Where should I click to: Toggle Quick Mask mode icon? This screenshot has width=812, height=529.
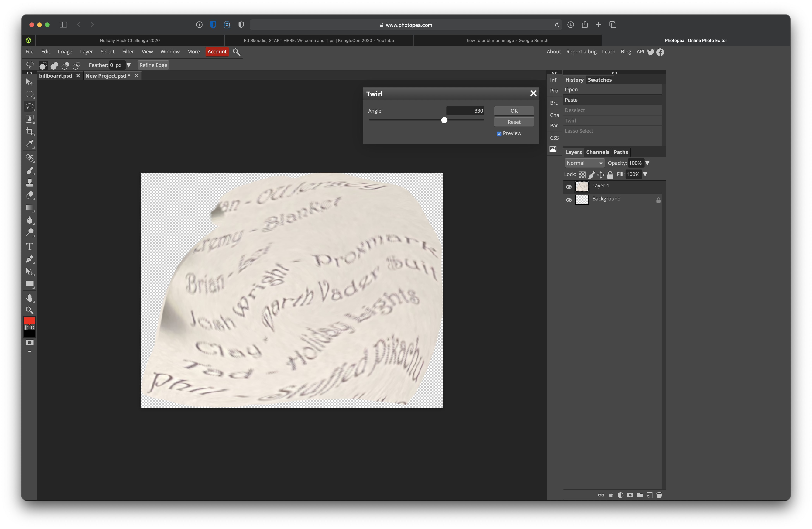(x=30, y=342)
